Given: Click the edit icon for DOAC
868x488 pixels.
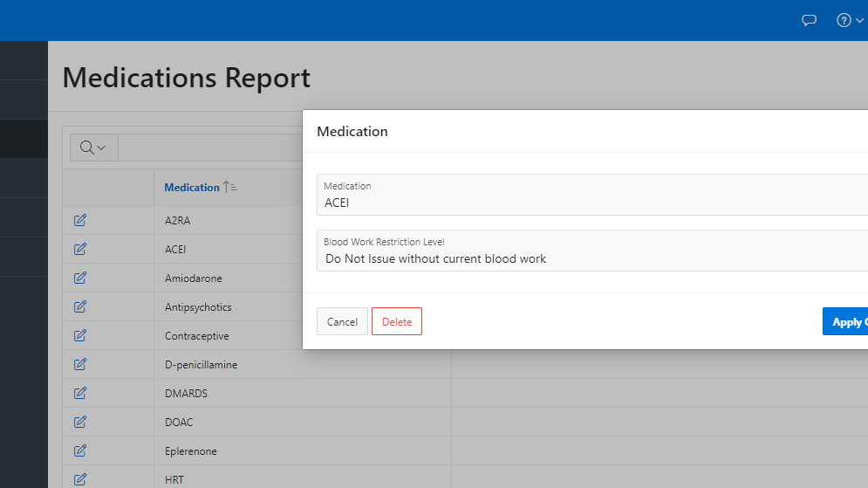Looking at the screenshot, I should tap(80, 423).
